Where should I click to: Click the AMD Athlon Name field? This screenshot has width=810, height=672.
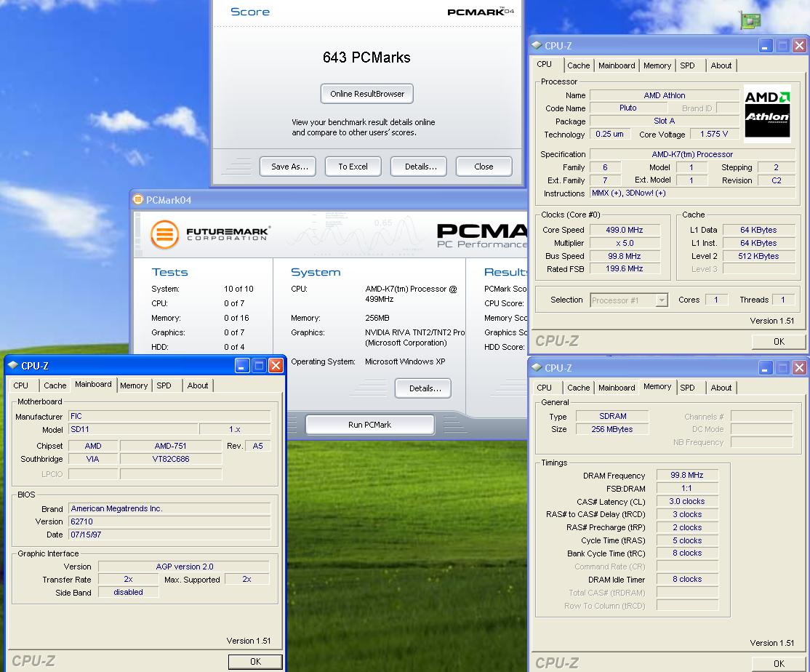click(x=665, y=95)
